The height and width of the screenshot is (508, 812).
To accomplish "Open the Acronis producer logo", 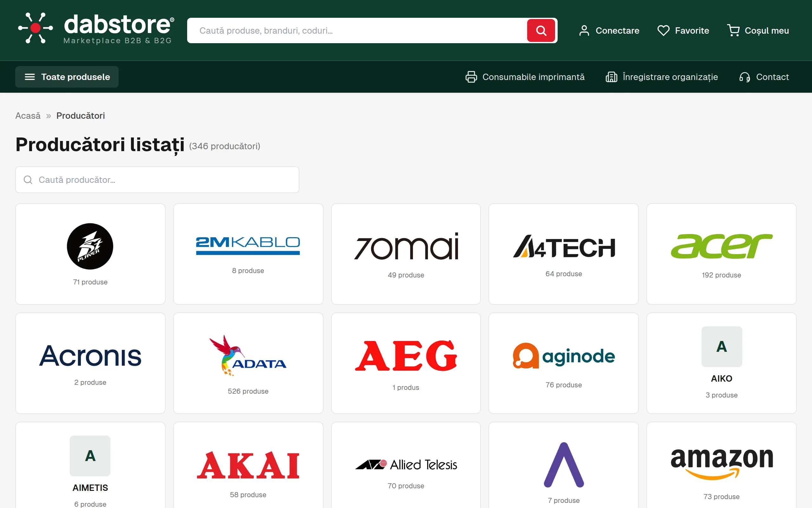I will point(90,356).
